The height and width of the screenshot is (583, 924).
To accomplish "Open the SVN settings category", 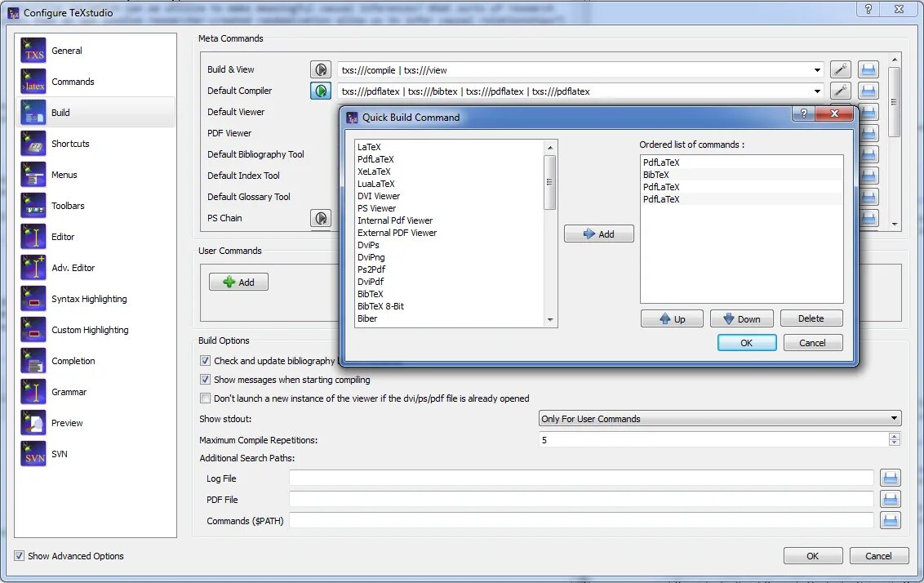I will pyautogui.click(x=96, y=454).
